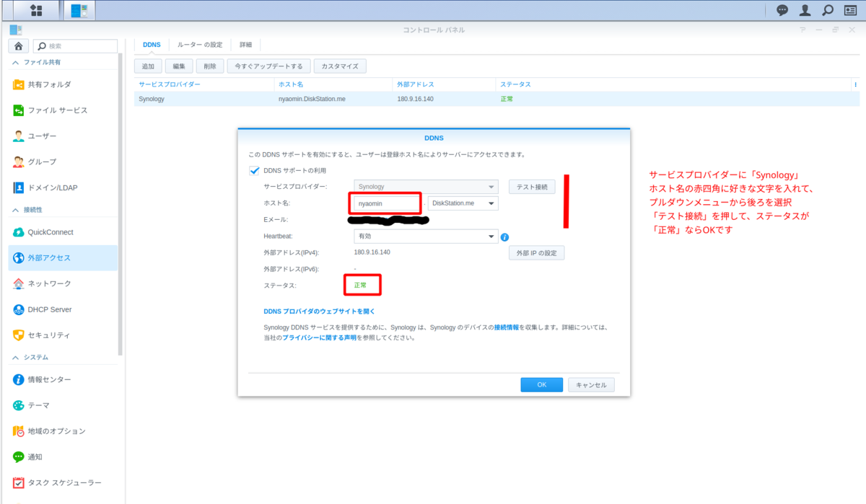Open QuickConnect cloud icon
The width and height of the screenshot is (866, 504).
point(19,232)
